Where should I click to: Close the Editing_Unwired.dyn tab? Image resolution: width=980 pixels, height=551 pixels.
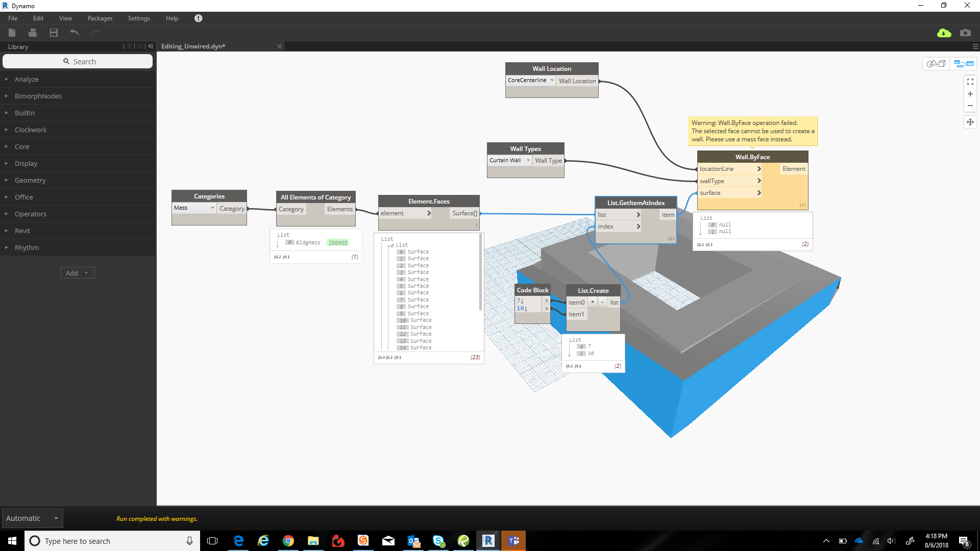(280, 46)
